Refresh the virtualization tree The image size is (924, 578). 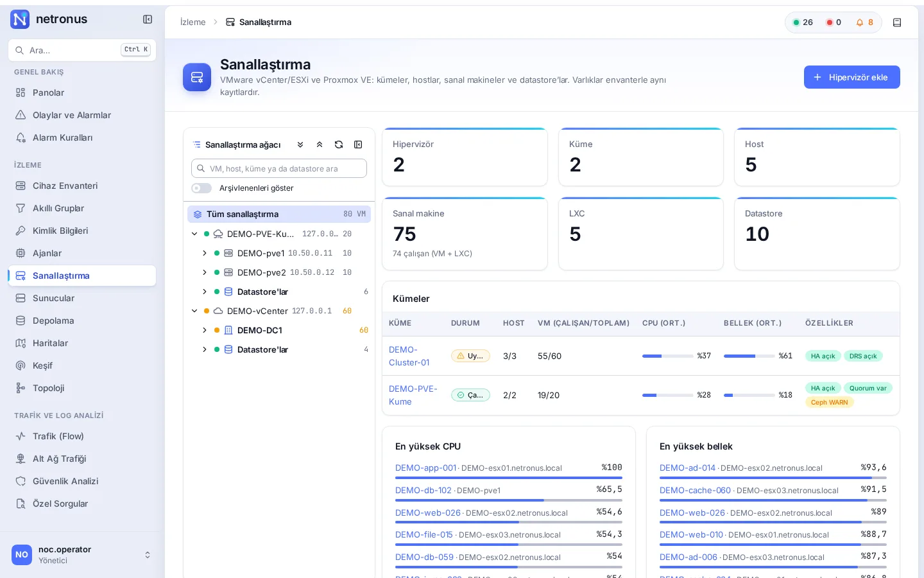pyautogui.click(x=339, y=144)
